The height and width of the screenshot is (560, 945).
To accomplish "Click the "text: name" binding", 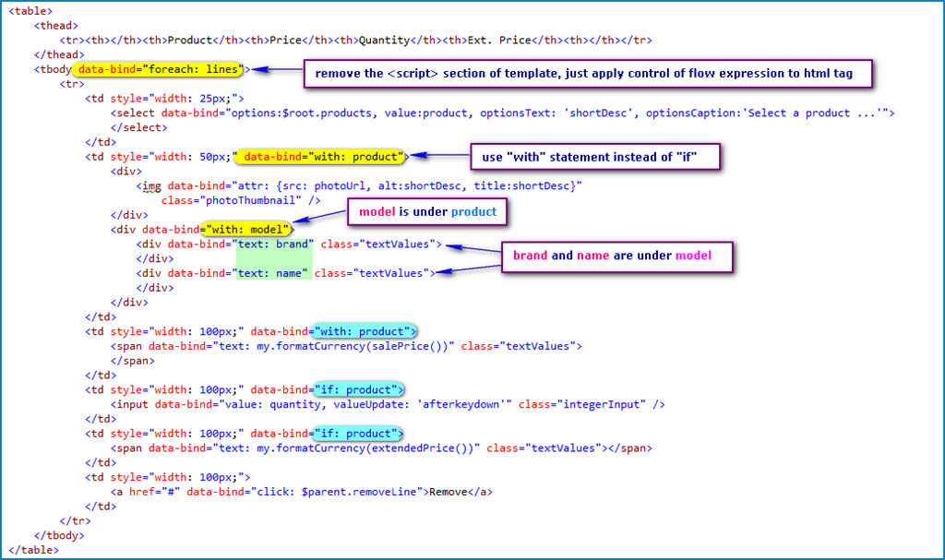I will coord(270,273).
